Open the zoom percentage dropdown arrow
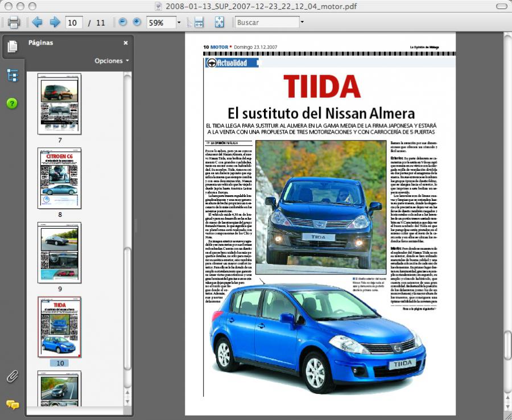 179,23
